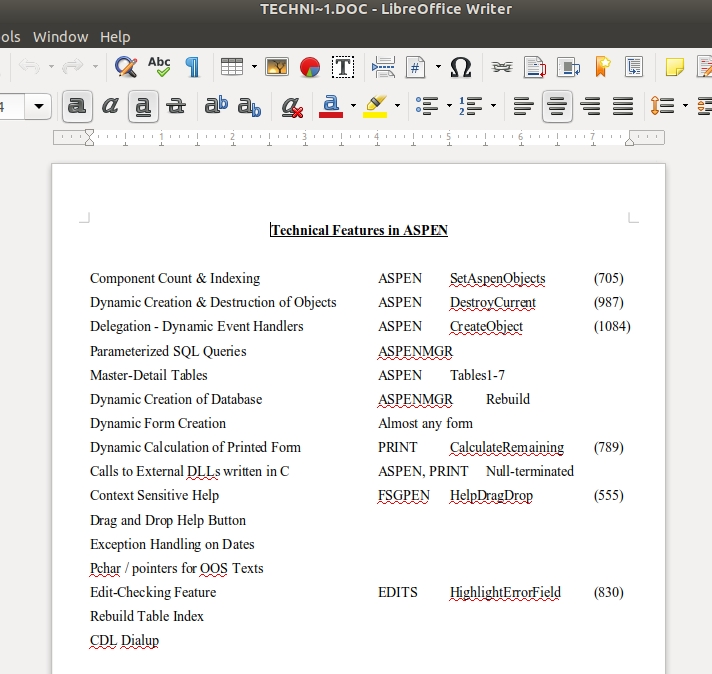The image size is (712, 674).
Task: Toggle strikethrough formatting
Action: pos(176,106)
